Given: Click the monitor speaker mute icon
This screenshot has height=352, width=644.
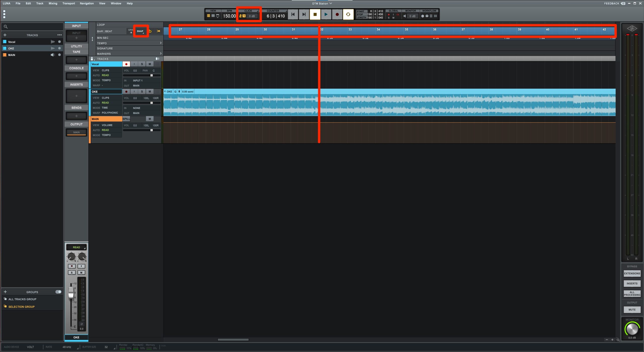Looking at the screenshot, I should [405, 16].
